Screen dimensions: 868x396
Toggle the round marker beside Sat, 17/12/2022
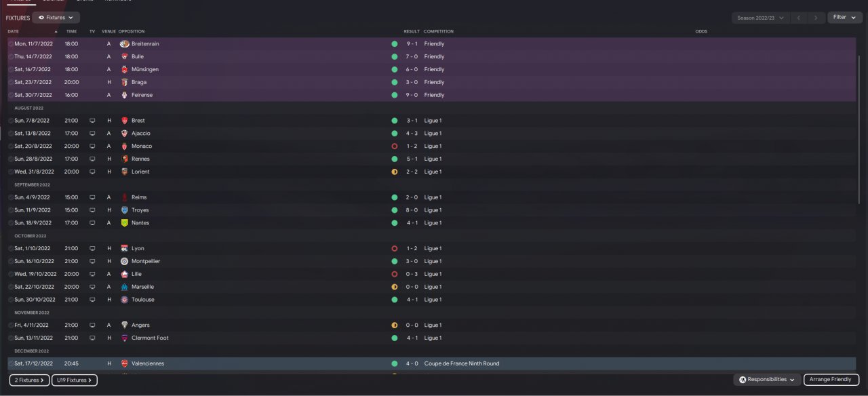[x=11, y=363]
